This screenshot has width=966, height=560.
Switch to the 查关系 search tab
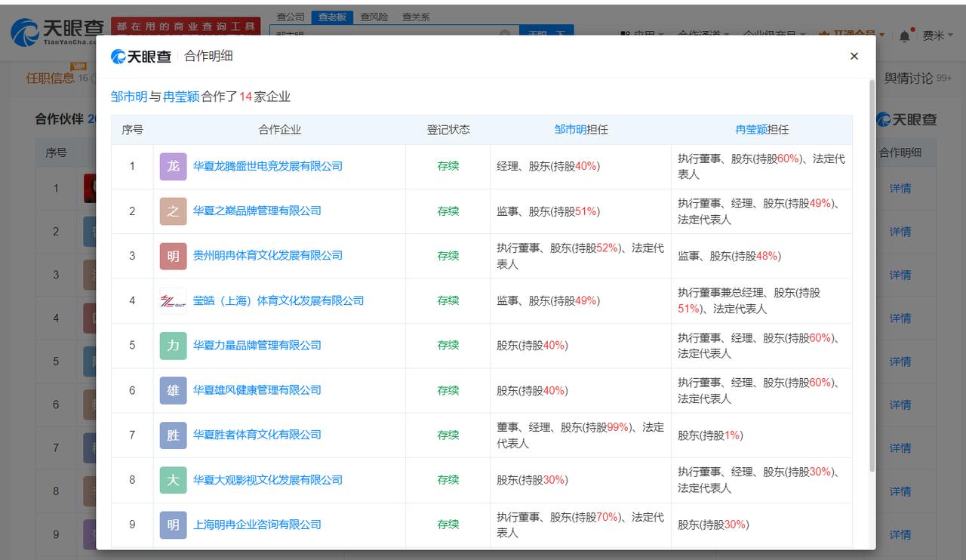click(415, 17)
